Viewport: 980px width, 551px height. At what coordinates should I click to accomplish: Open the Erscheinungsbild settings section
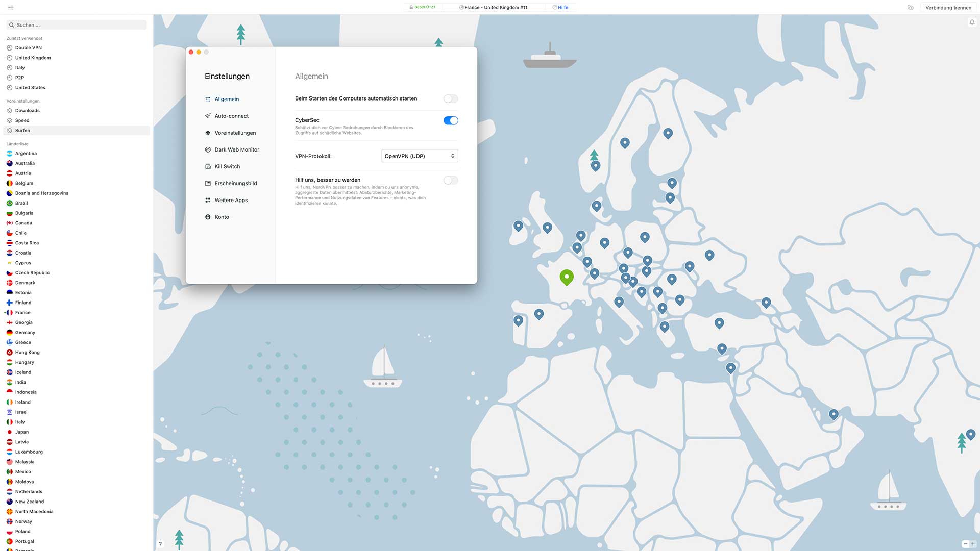(x=231, y=183)
